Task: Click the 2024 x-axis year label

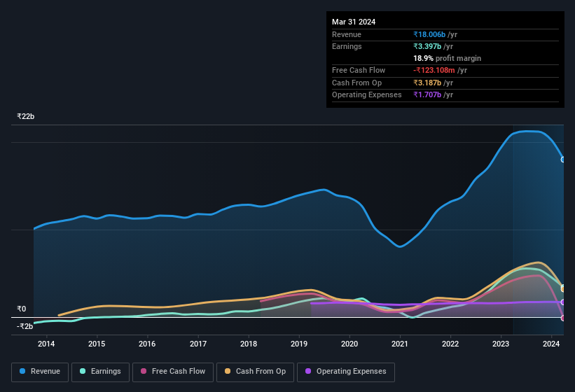Action: (551, 344)
